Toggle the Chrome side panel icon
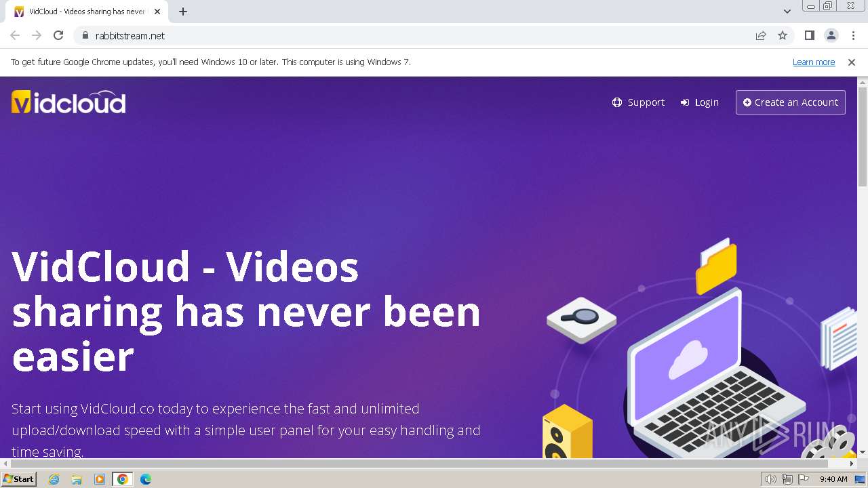Viewport: 868px width, 488px height. [x=809, y=35]
